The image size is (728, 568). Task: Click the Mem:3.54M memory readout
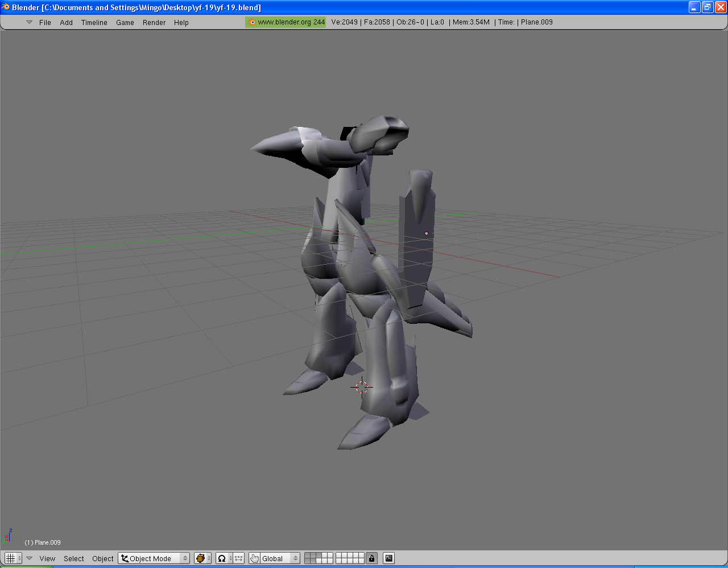(471, 22)
